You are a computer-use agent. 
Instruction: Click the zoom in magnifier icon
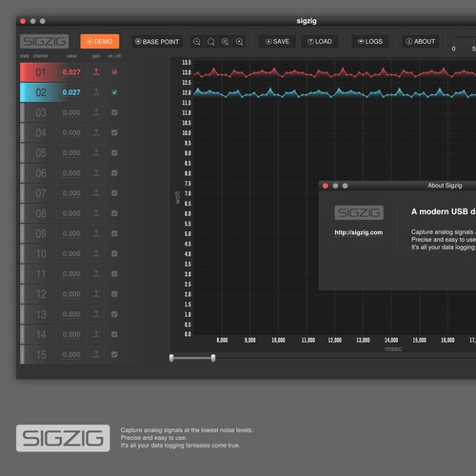pos(240,42)
